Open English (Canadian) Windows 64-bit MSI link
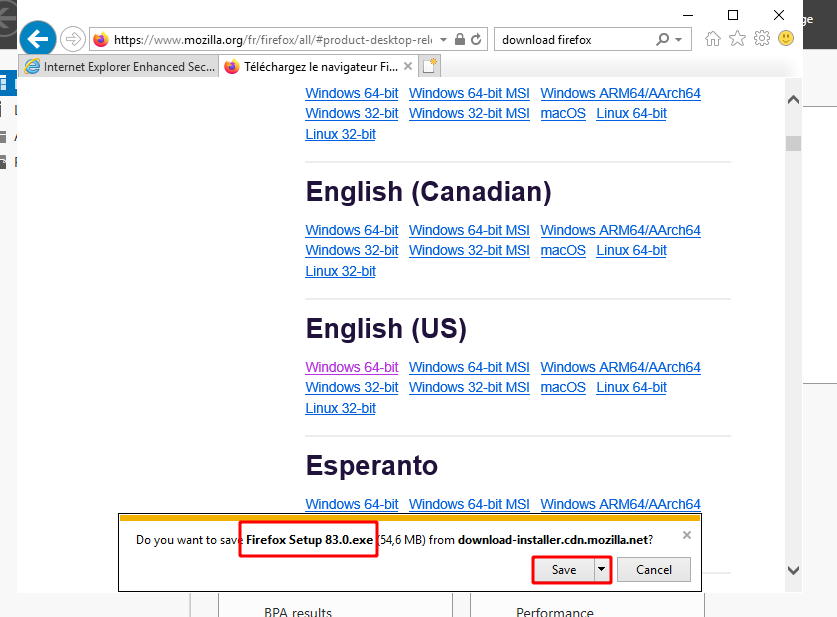The height and width of the screenshot is (617, 837). coord(469,230)
